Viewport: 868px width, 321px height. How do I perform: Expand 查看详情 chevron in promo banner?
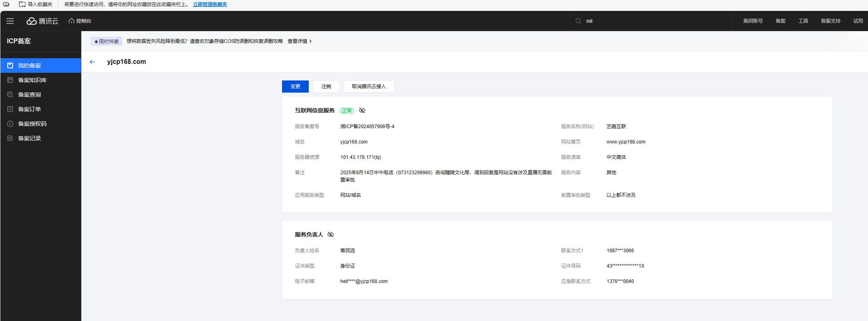[310, 41]
